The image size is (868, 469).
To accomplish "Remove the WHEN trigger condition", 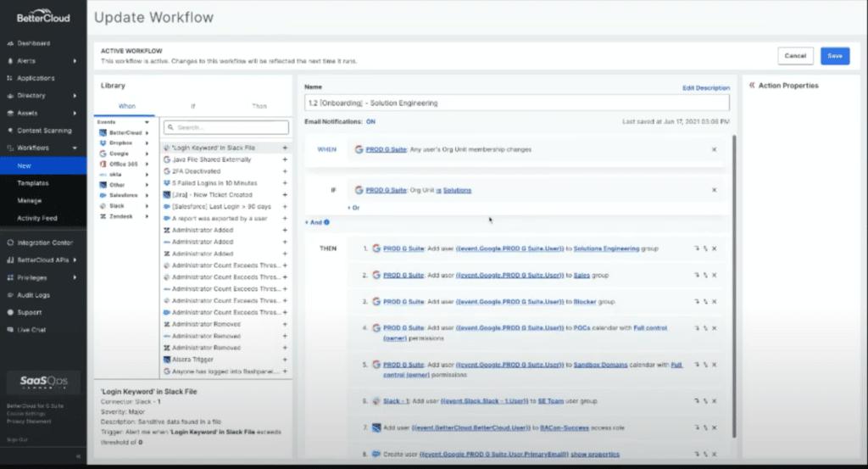I will pyautogui.click(x=714, y=149).
